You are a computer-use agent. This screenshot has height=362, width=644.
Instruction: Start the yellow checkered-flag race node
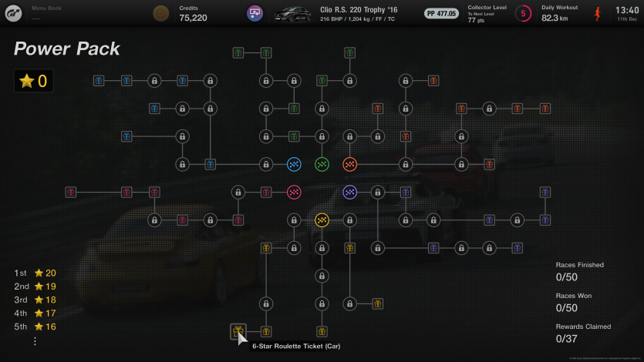point(322,220)
